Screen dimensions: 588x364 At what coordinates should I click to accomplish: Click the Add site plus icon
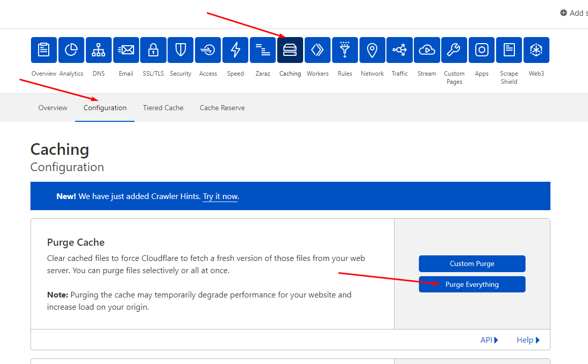pyautogui.click(x=564, y=13)
